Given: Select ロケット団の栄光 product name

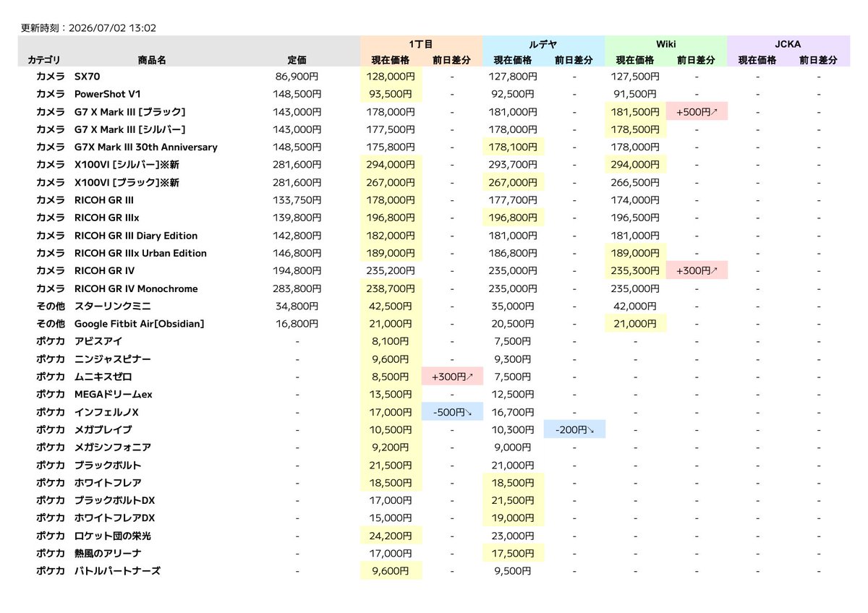Looking at the screenshot, I should (x=113, y=536).
